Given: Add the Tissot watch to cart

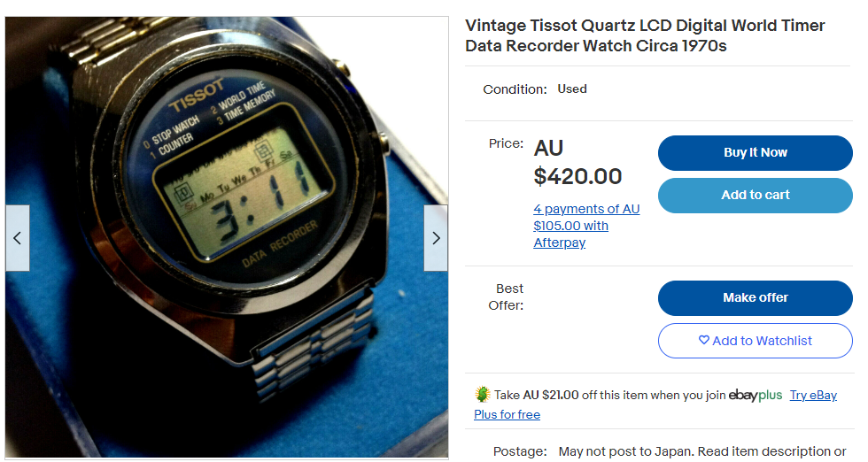Looking at the screenshot, I should [x=755, y=196].
